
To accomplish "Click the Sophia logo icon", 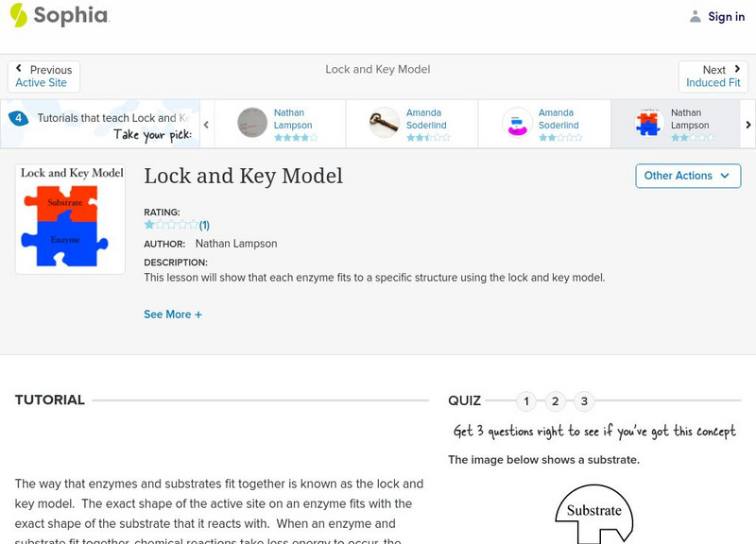I will pos(19,15).
